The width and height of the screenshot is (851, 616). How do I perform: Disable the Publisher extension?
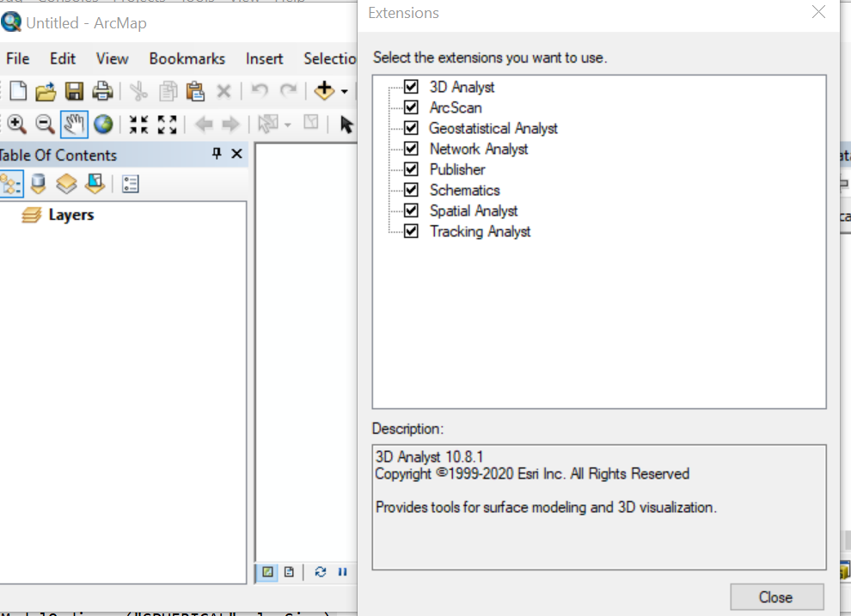point(411,169)
